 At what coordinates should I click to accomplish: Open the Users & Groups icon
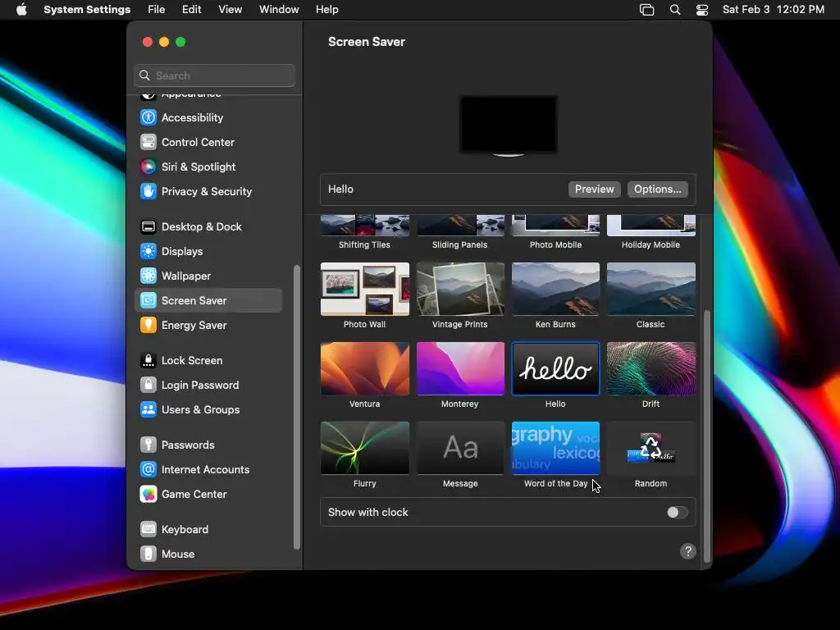tap(148, 410)
